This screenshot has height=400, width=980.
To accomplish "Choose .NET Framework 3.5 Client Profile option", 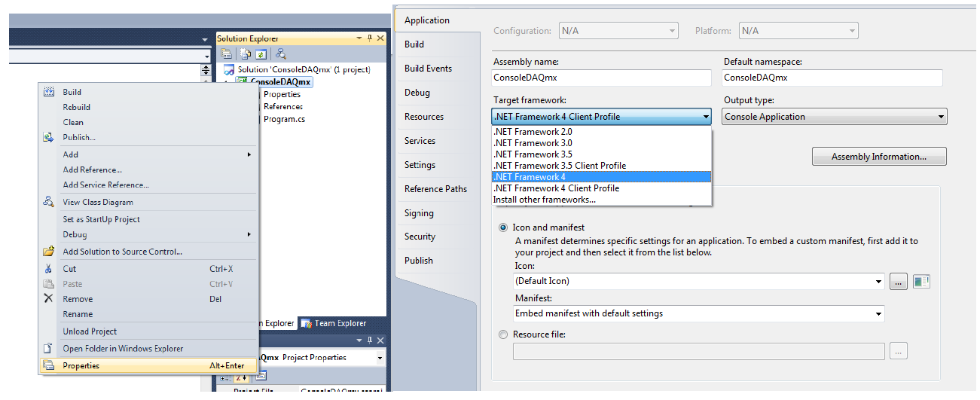I will (601, 166).
